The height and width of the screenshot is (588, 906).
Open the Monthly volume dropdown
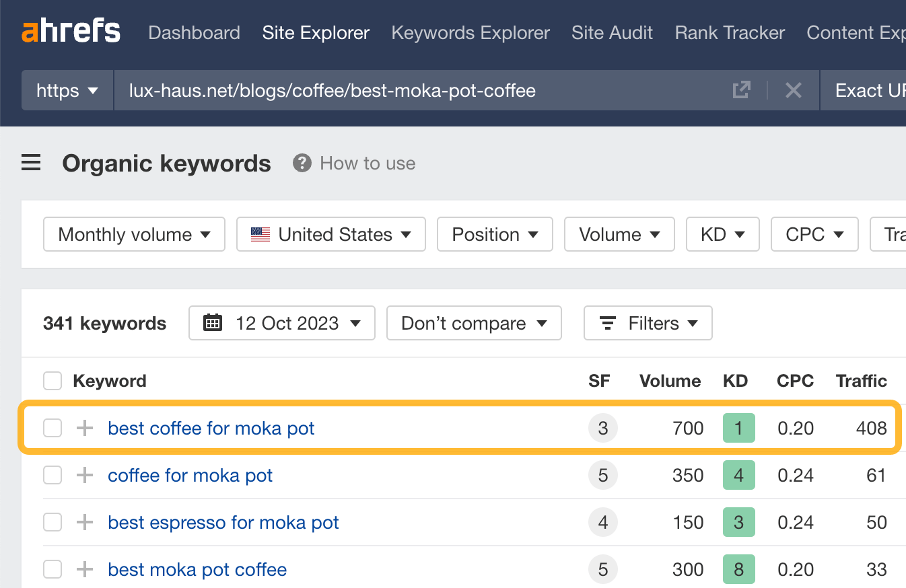(x=133, y=234)
